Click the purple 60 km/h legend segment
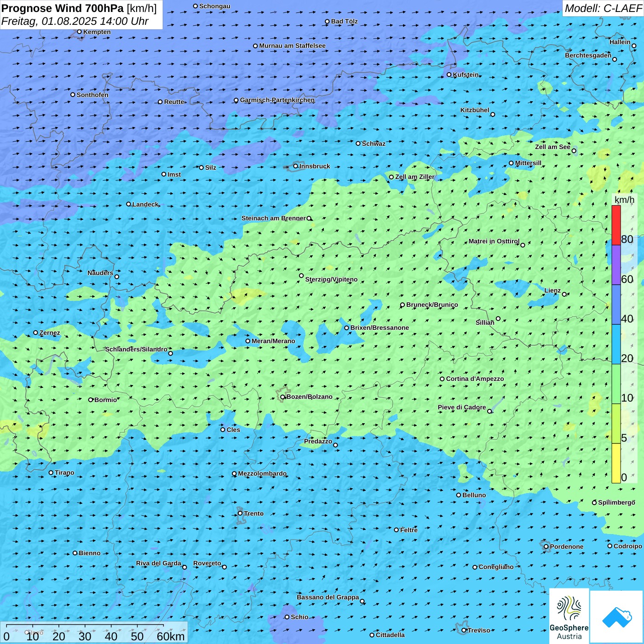The width and height of the screenshot is (644, 644). pos(616,265)
